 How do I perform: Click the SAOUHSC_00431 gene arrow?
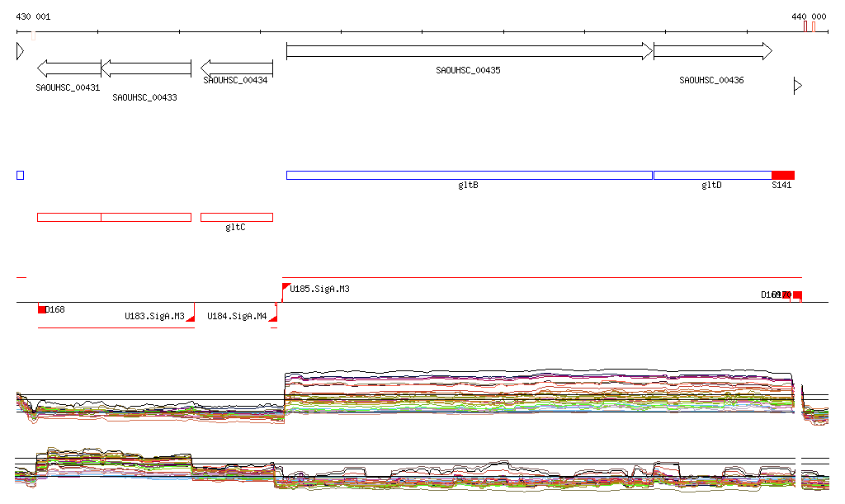tap(69, 68)
